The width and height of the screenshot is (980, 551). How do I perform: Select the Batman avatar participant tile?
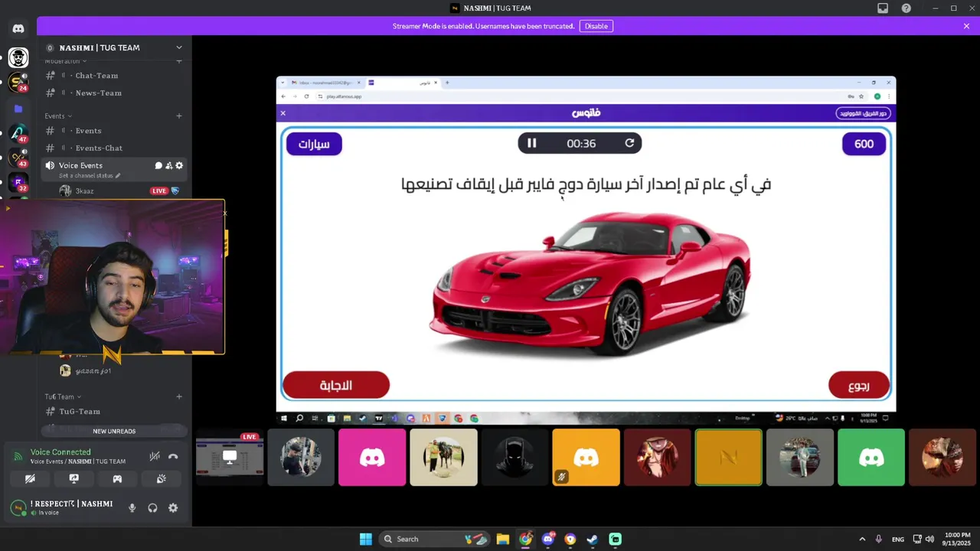coord(514,457)
